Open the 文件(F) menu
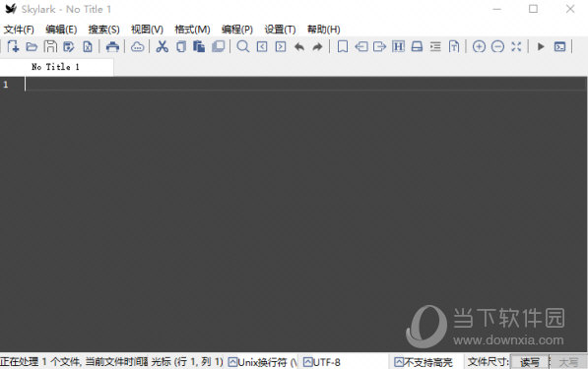The image size is (588, 369). click(x=19, y=30)
